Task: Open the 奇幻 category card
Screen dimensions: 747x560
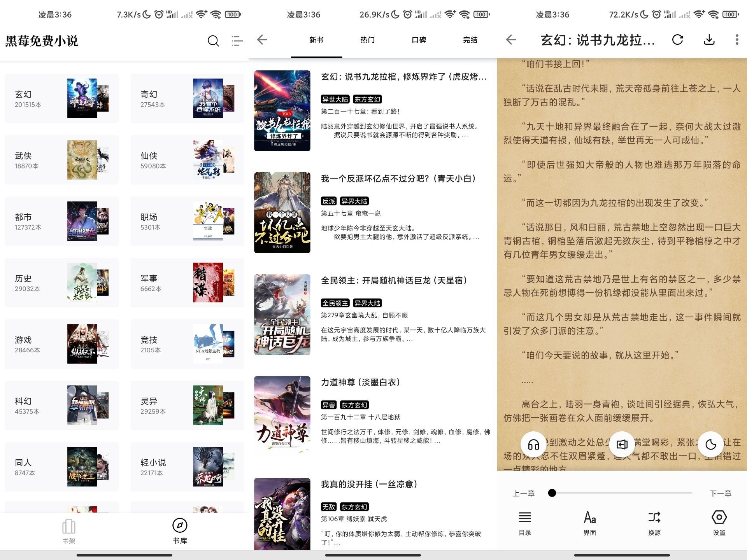Action: click(x=187, y=98)
